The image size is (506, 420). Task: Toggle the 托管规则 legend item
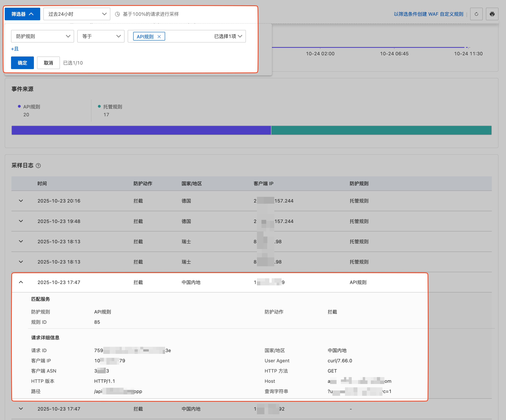110,107
